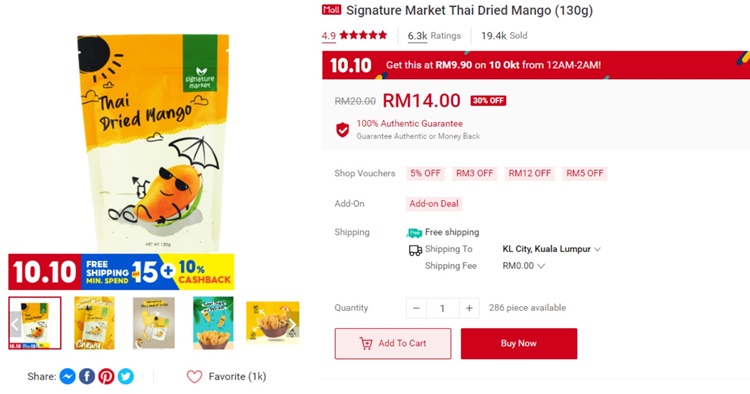Add item to cart

[x=393, y=343]
